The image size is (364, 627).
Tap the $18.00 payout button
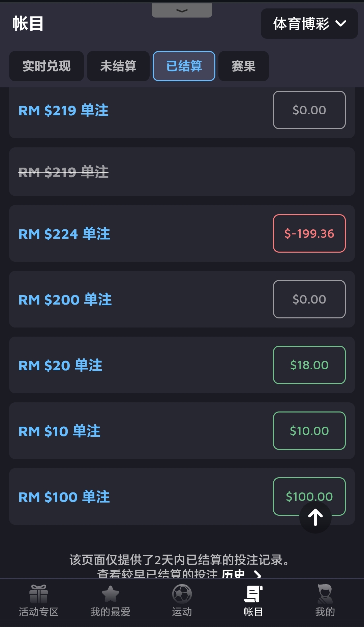(x=309, y=365)
